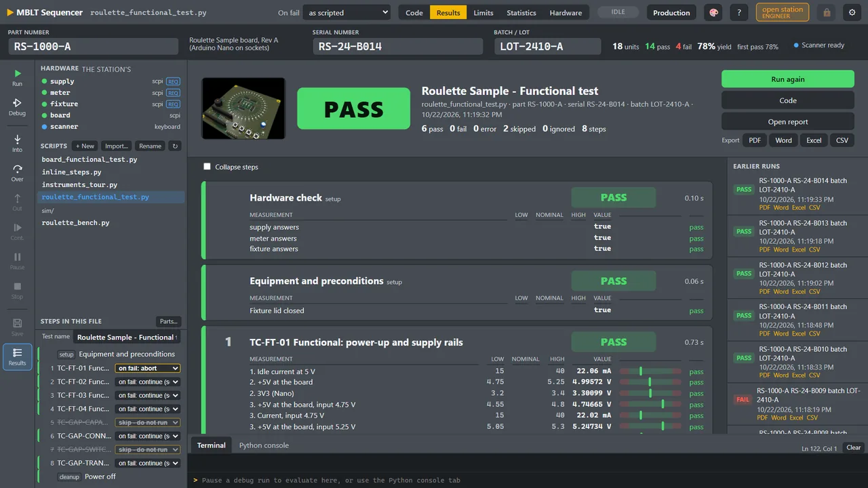
Task: Click the Batch / Lot field LOT-2410-A
Action: click(x=547, y=46)
